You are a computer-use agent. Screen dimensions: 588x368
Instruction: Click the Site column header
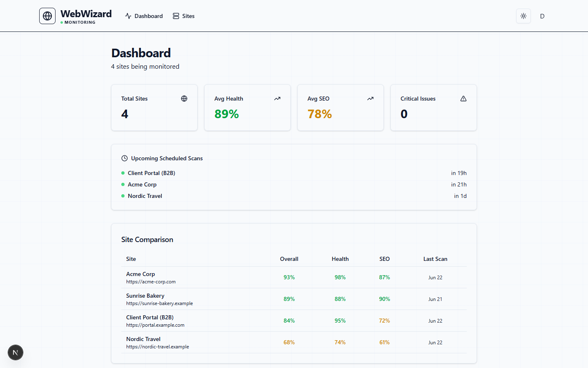point(131,259)
